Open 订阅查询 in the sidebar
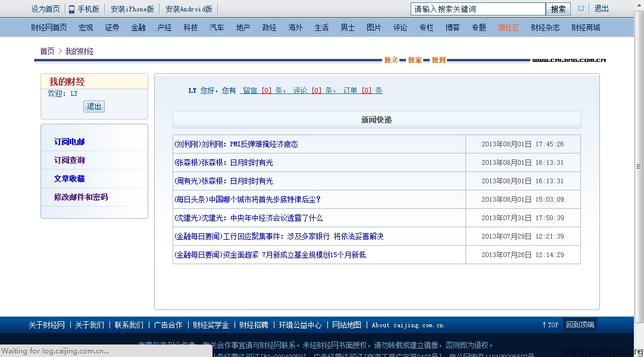 pyautogui.click(x=70, y=160)
